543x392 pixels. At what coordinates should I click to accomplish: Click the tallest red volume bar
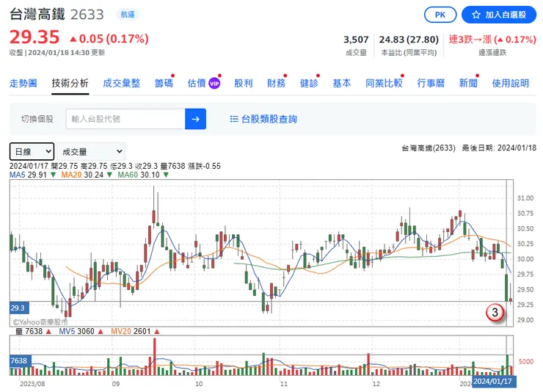click(154, 357)
